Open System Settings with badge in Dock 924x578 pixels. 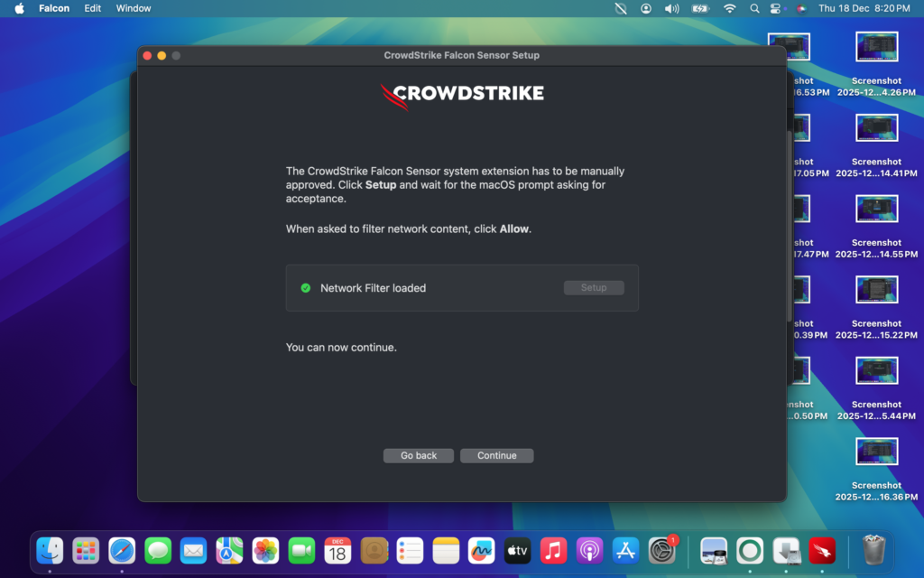[x=662, y=550]
